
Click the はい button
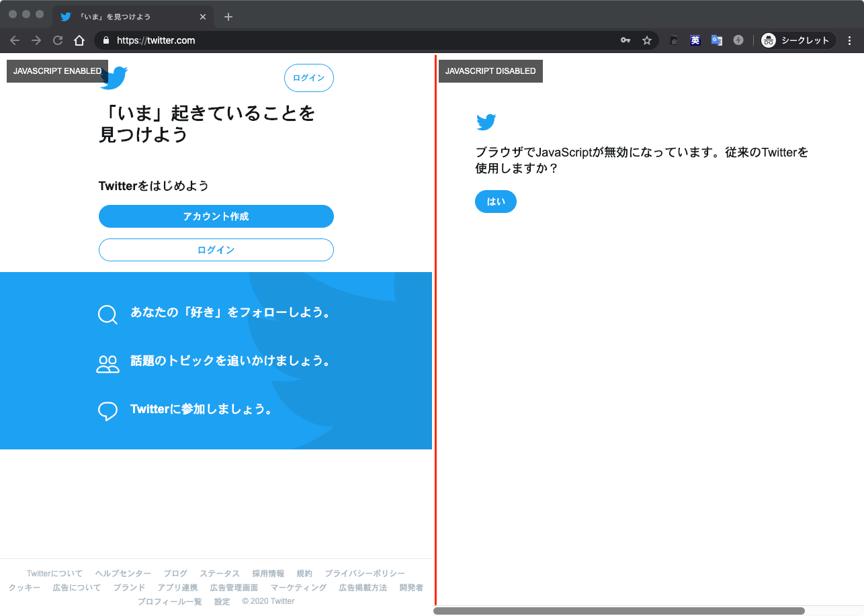point(496,202)
